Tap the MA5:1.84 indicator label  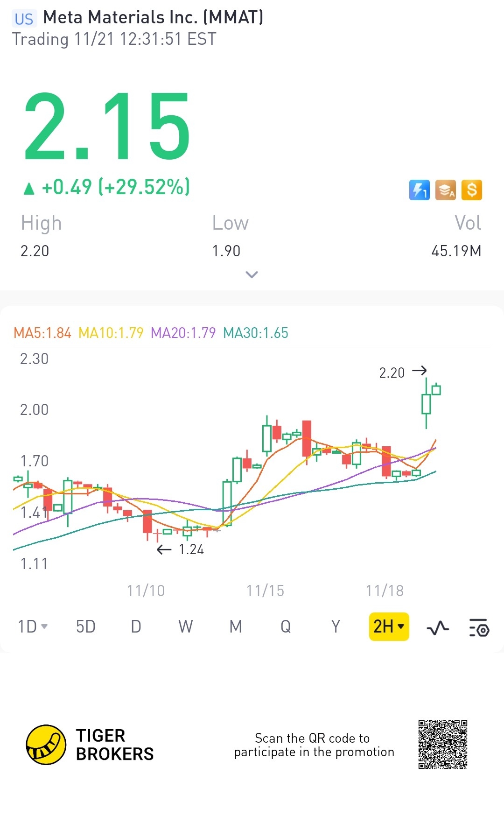tap(42, 333)
